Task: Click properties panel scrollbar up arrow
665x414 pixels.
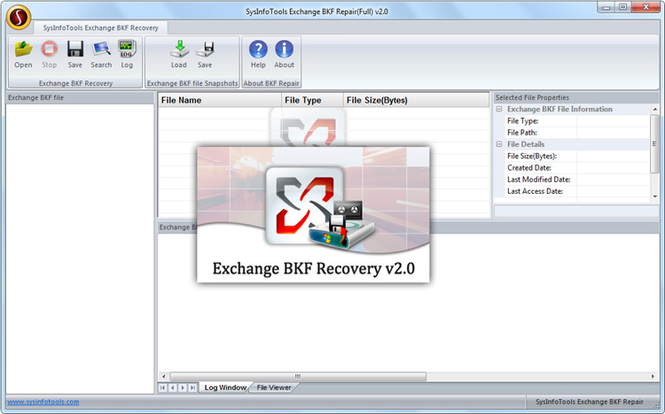Action: (x=654, y=109)
